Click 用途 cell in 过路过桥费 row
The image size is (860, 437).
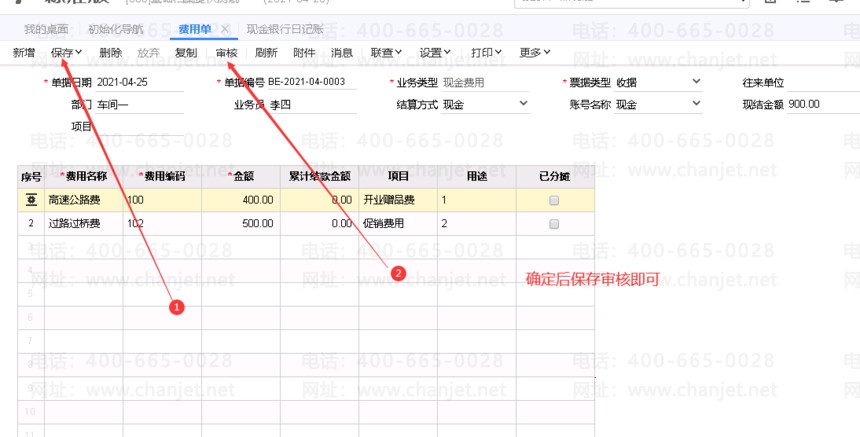pyautogui.click(x=477, y=224)
